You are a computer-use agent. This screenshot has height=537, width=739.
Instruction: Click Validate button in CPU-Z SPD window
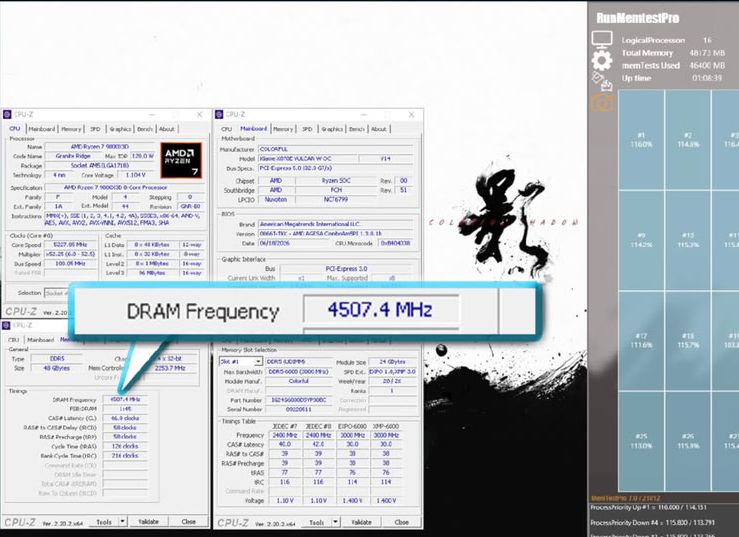pos(361,522)
